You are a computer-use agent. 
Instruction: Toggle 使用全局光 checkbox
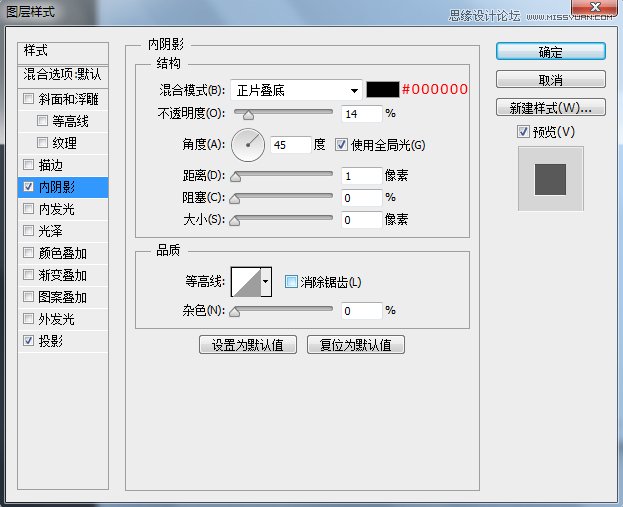point(341,145)
